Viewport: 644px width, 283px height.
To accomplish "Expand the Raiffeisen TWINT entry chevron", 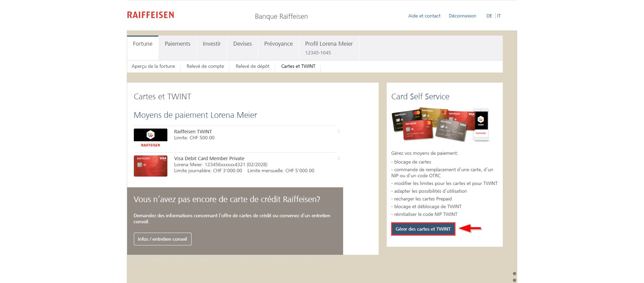I will pyautogui.click(x=338, y=132).
